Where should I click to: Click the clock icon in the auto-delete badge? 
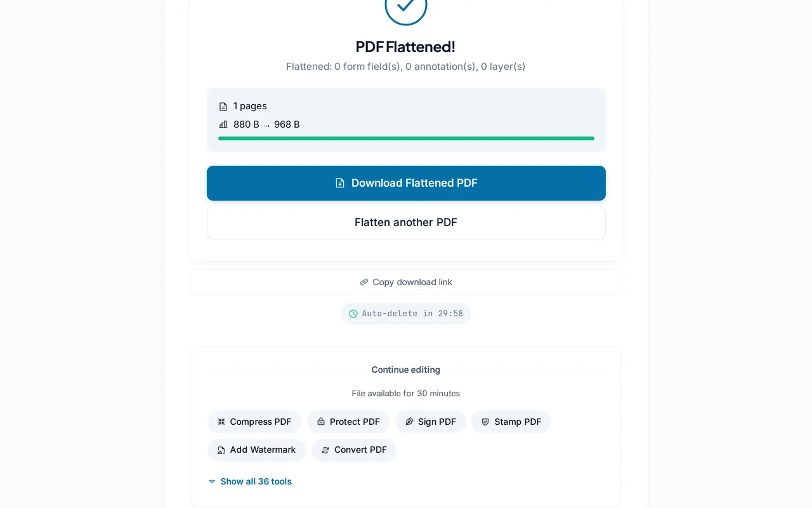[353, 313]
